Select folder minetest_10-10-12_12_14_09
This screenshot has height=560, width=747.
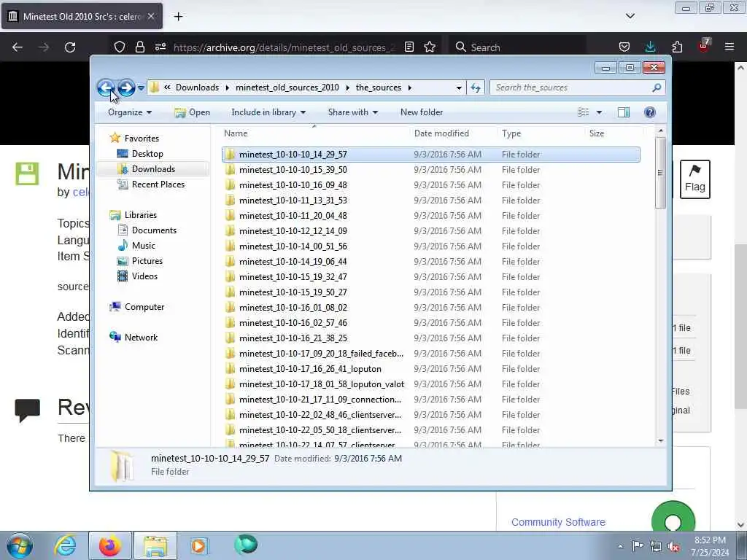430,231
